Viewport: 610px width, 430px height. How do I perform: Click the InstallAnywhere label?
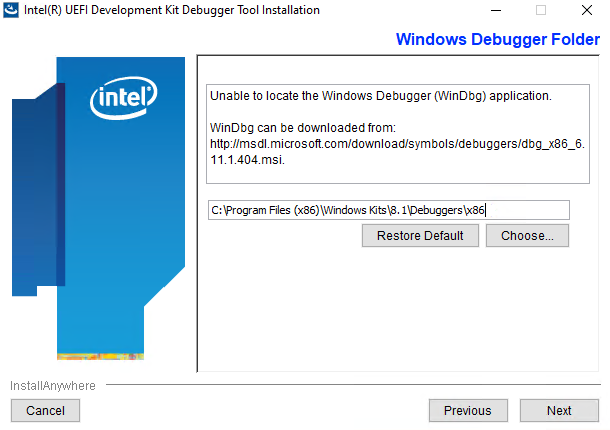(53, 385)
